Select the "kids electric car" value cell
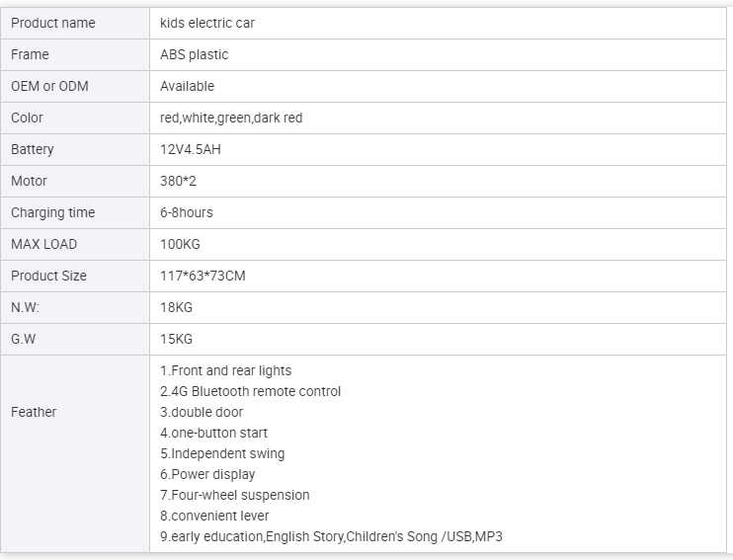 207,23
